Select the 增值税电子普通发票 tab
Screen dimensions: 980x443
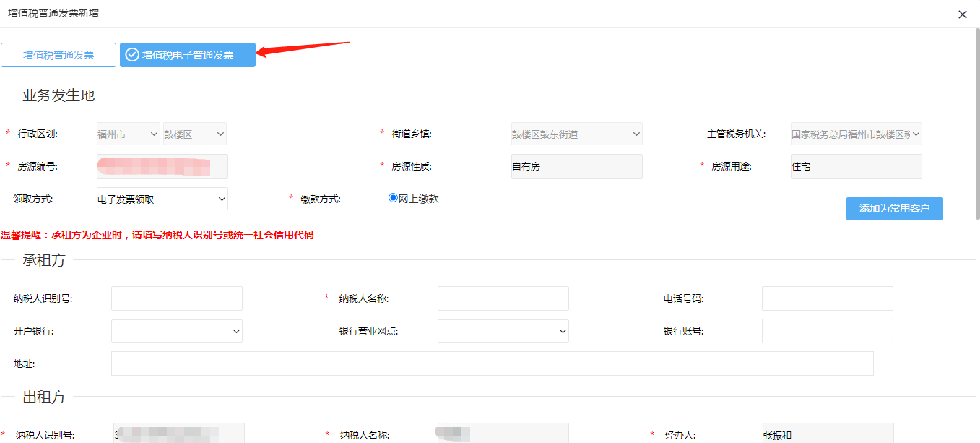pos(188,54)
